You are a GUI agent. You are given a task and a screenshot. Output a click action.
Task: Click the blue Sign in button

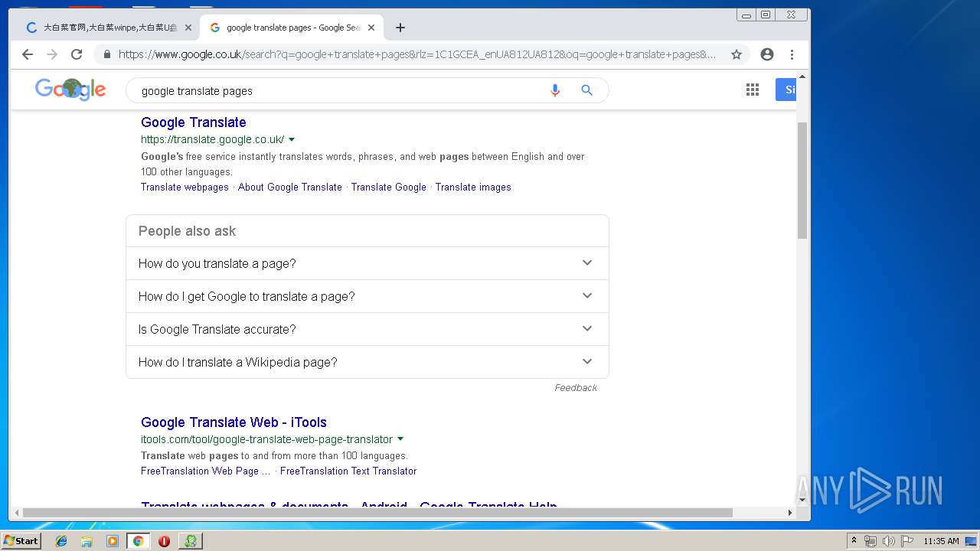point(786,90)
